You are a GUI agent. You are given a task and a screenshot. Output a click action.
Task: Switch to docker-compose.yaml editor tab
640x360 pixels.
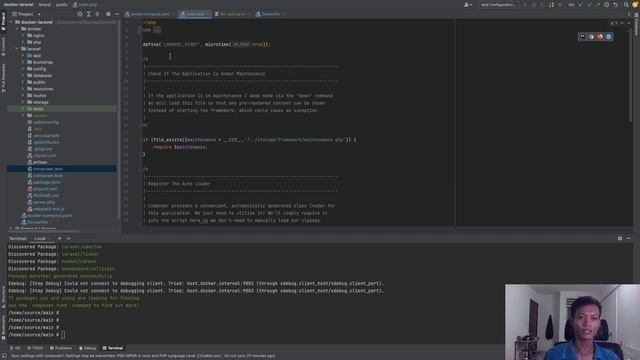pyautogui.click(x=148, y=14)
